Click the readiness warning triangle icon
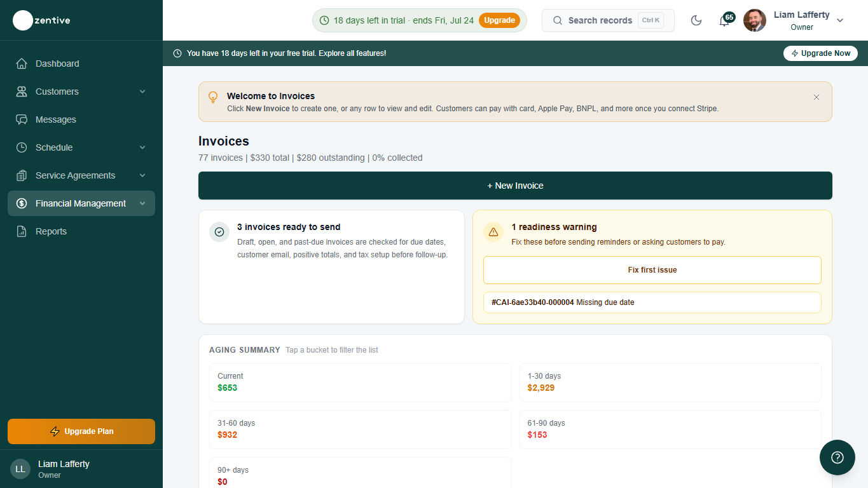 click(493, 232)
